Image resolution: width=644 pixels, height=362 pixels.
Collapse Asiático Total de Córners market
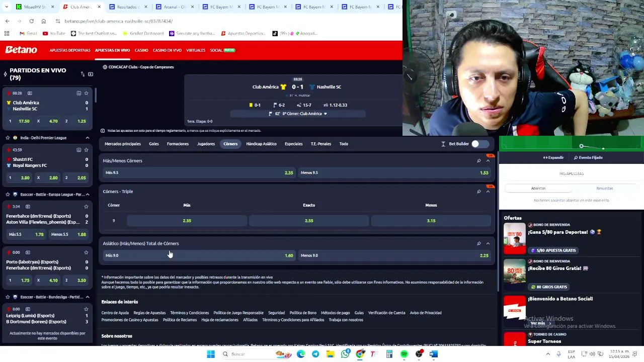488,243
